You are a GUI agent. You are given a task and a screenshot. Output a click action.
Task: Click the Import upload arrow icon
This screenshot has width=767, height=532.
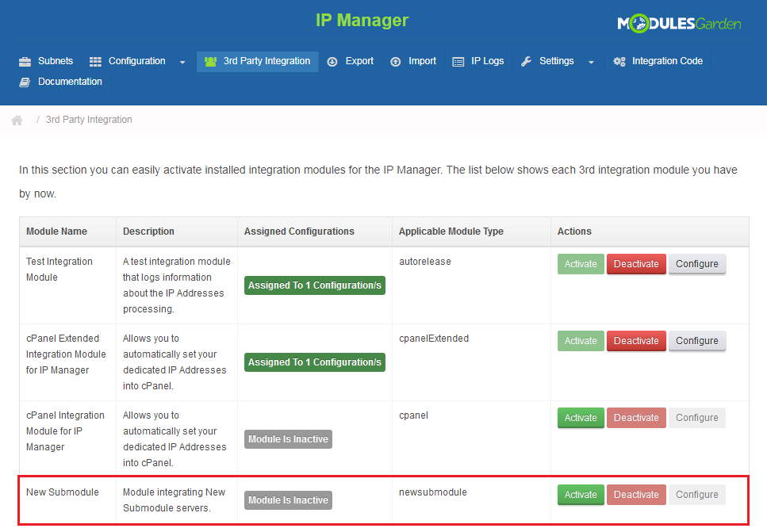395,62
